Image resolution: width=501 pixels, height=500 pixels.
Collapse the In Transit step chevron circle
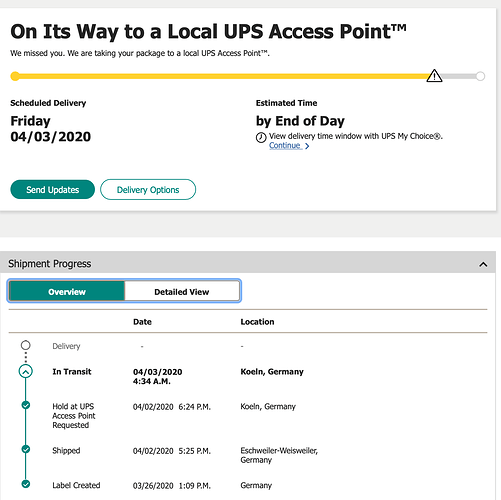coord(26,371)
